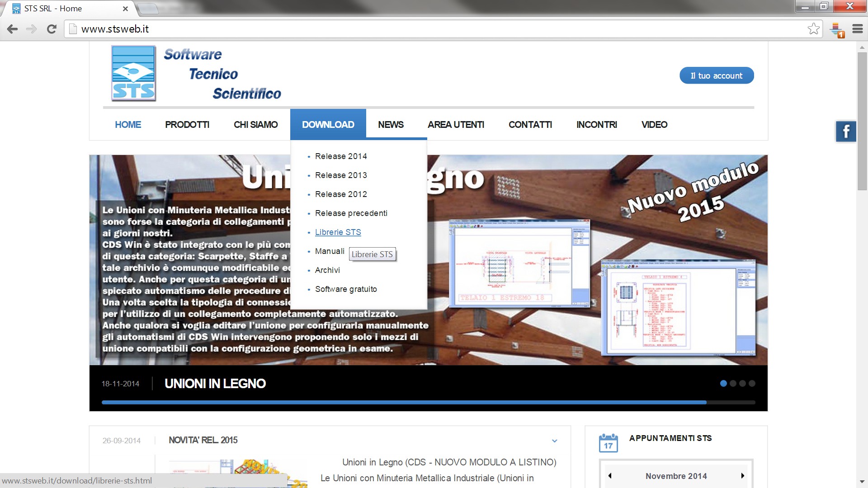Image resolution: width=868 pixels, height=488 pixels.
Task: Open the download extension icon in toolbar
Action: point(837,30)
